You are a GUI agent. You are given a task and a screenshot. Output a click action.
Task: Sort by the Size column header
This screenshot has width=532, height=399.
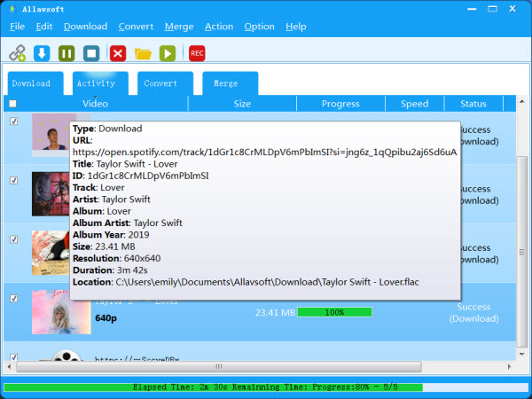pos(242,104)
